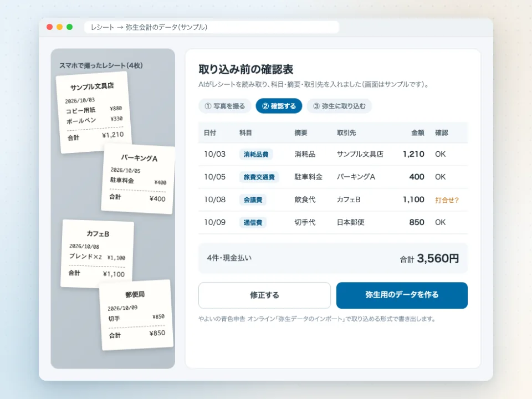The image size is (532, 399).
Task: Click the 駐車料金 description in the table
Action: click(309, 177)
